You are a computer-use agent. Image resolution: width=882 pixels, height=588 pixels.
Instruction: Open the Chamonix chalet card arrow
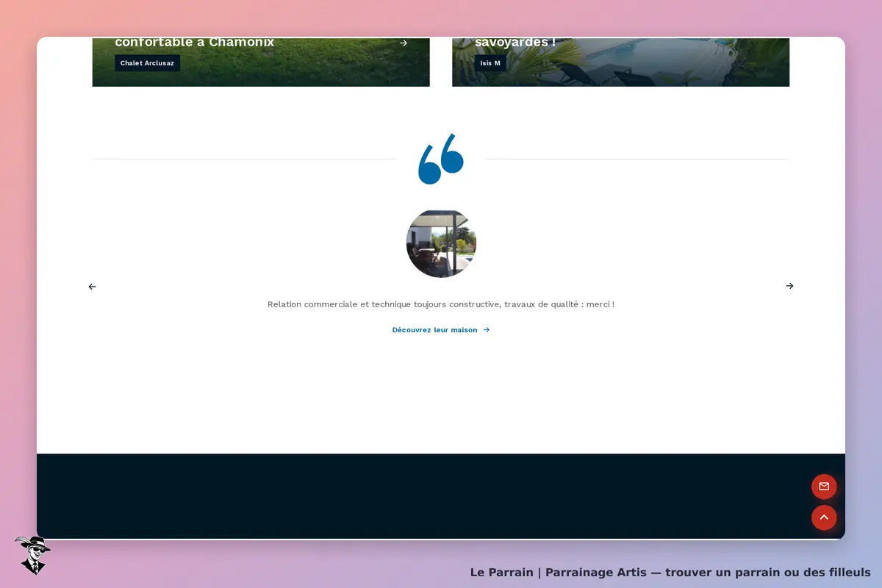pos(403,43)
